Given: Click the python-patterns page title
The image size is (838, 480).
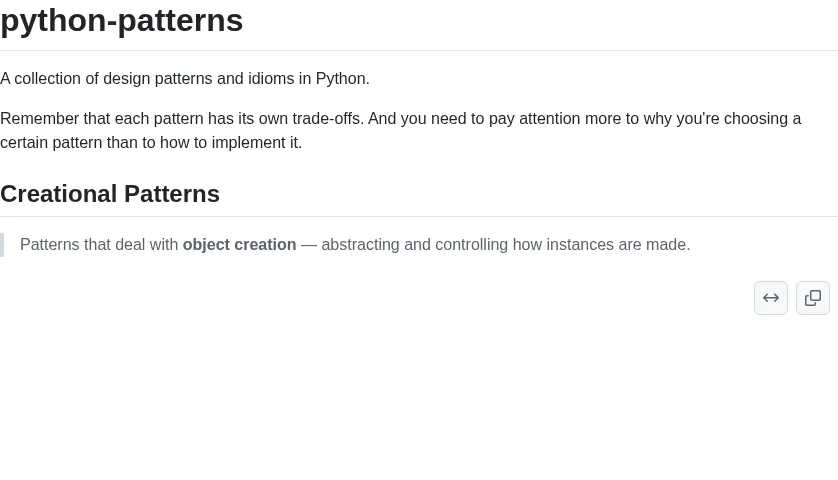Looking at the screenshot, I should click(x=121, y=20).
